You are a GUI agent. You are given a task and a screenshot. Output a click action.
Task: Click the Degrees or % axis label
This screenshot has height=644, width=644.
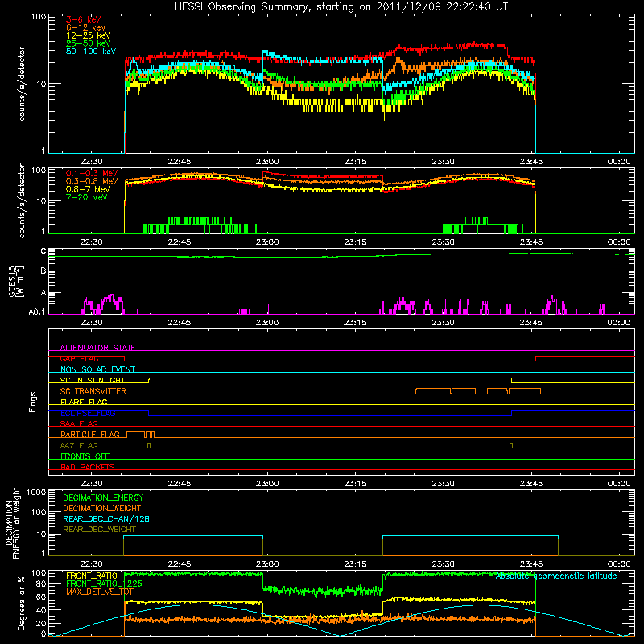21,604
